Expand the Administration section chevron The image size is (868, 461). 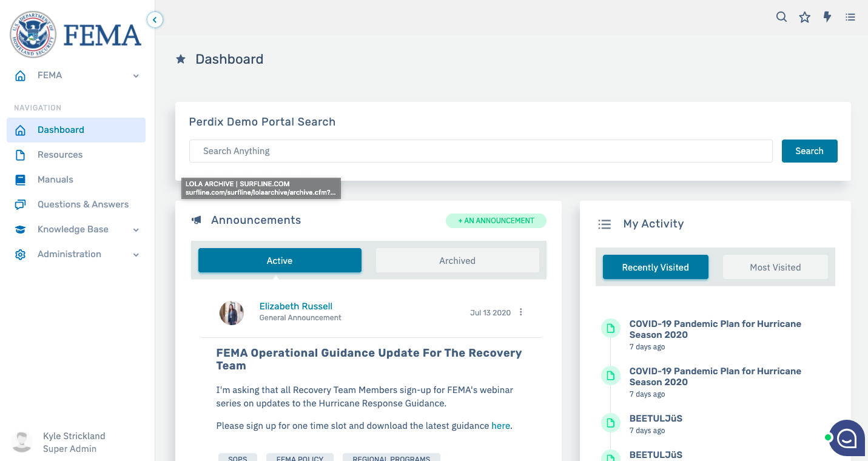tap(136, 254)
